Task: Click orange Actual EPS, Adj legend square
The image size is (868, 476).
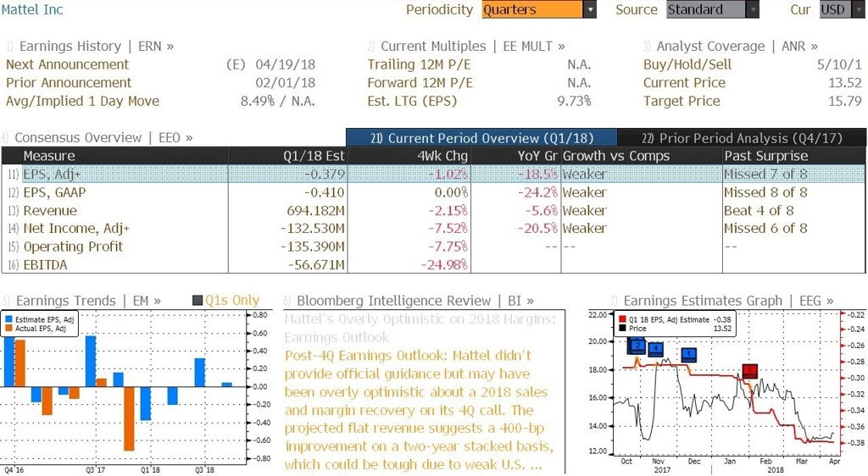Action: [x=8, y=329]
